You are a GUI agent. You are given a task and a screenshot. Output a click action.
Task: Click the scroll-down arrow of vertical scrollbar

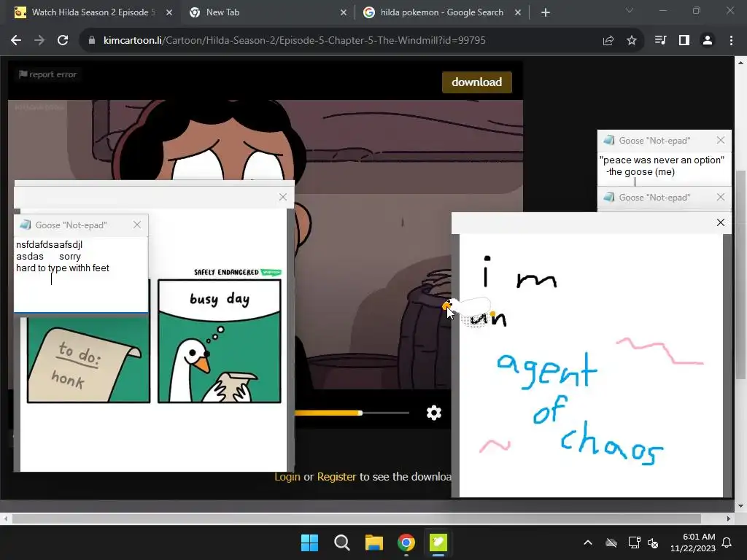click(740, 506)
